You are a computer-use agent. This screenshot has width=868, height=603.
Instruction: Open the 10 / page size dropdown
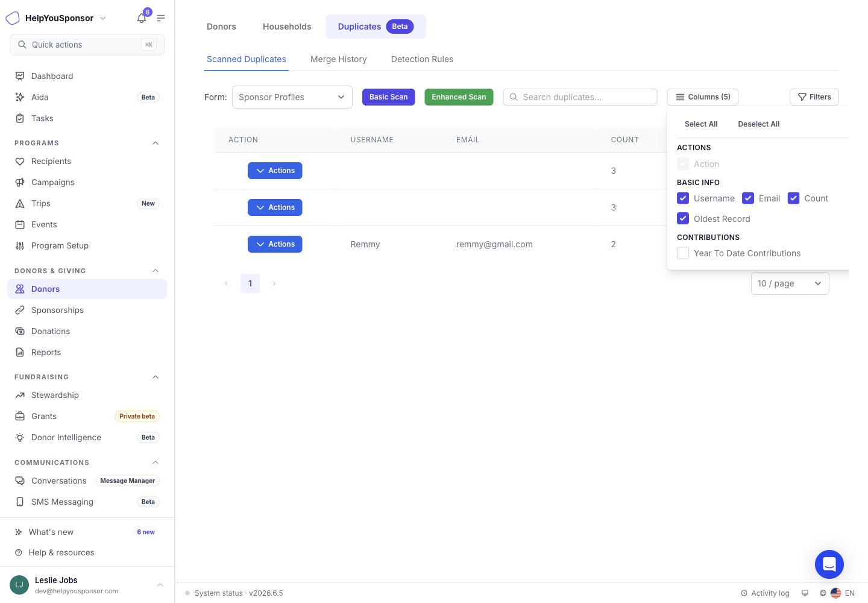(x=790, y=283)
